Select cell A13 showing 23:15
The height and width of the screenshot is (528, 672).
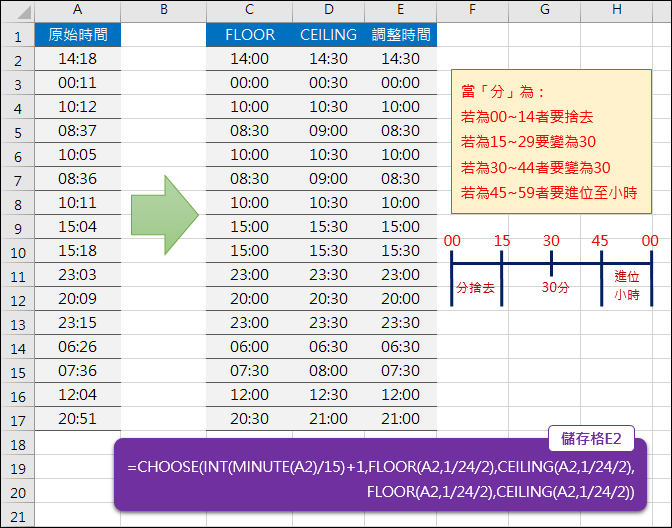pos(78,323)
